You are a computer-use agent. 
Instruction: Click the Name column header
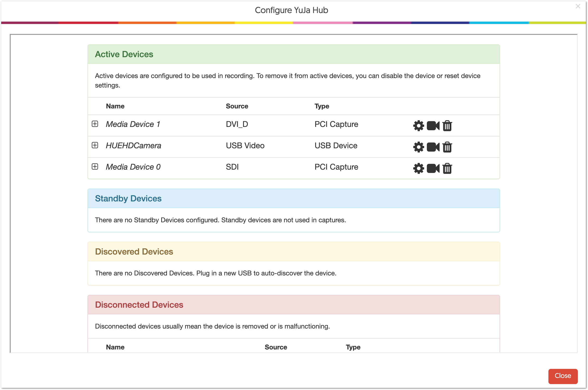115,106
